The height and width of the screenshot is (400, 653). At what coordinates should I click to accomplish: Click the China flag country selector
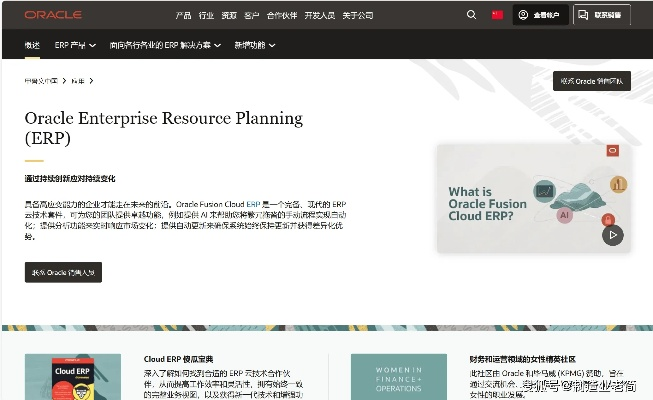pyautogui.click(x=497, y=15)
